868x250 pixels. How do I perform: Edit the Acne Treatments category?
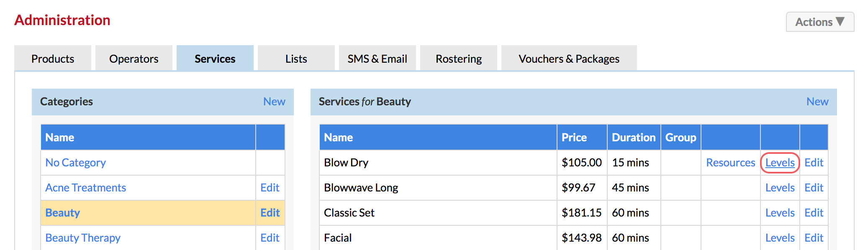(270, 188)
